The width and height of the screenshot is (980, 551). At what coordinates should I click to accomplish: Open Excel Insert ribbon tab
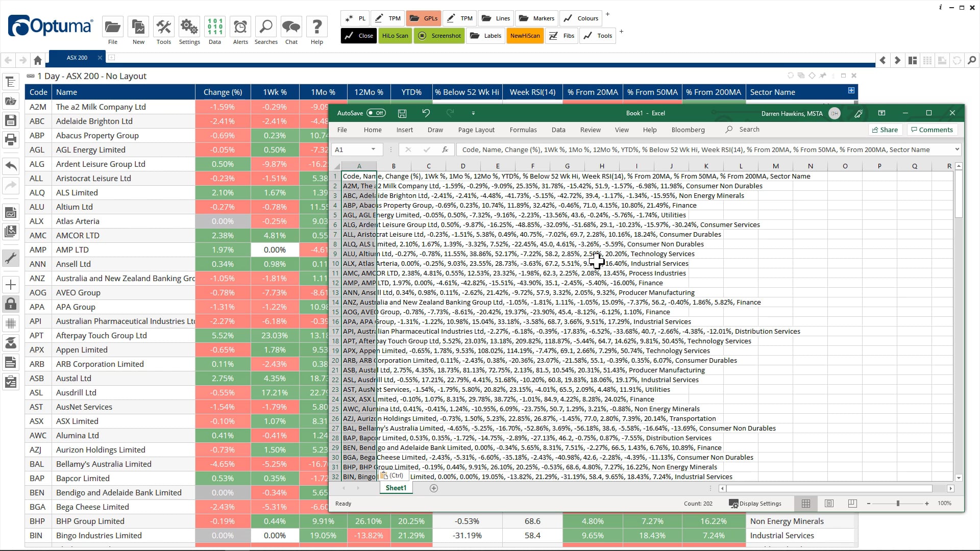[x=405, y=130]
